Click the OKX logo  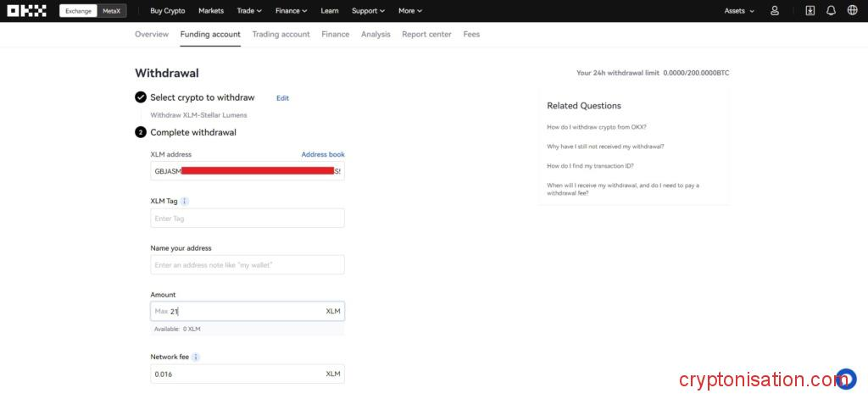point(25,11)
